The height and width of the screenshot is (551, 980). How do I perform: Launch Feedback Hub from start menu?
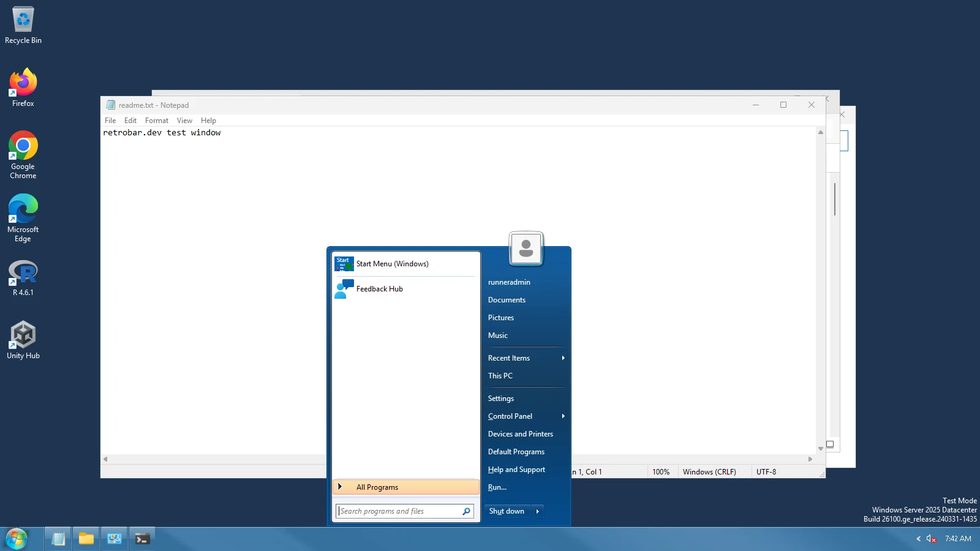click(x=405, y=289)
